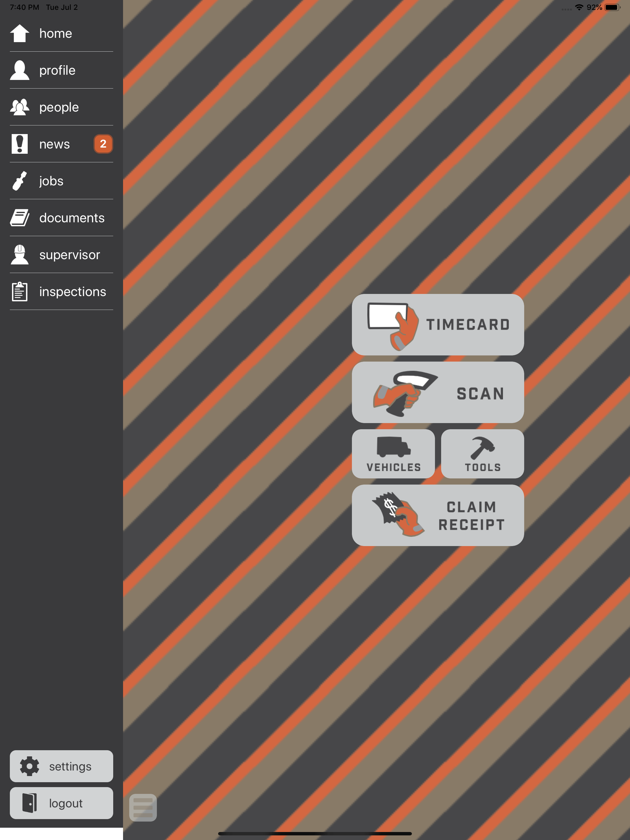This screenshot has width=630, height=840.
Task: Open the TOOLS button
Action: (483, 454)
